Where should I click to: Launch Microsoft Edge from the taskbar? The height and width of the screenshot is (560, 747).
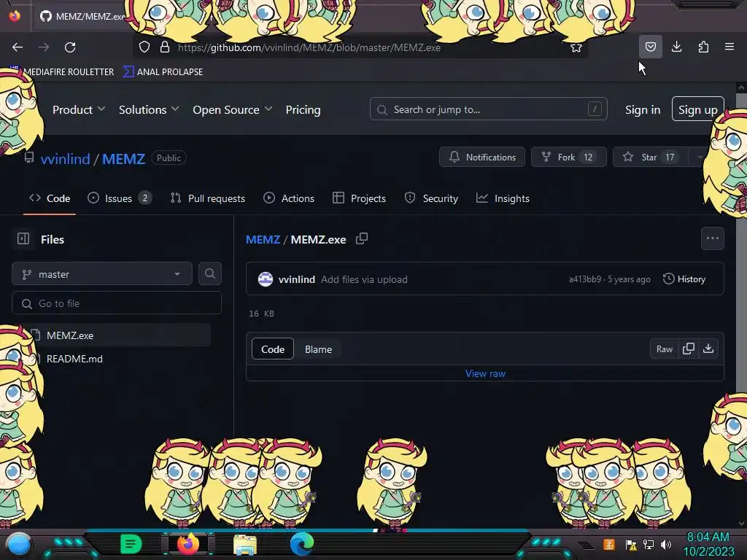click(x=302, y=544)
